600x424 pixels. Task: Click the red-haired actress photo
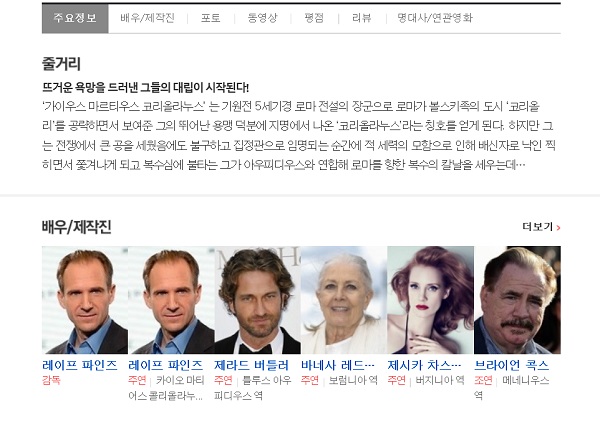click(x=430, y=300)
